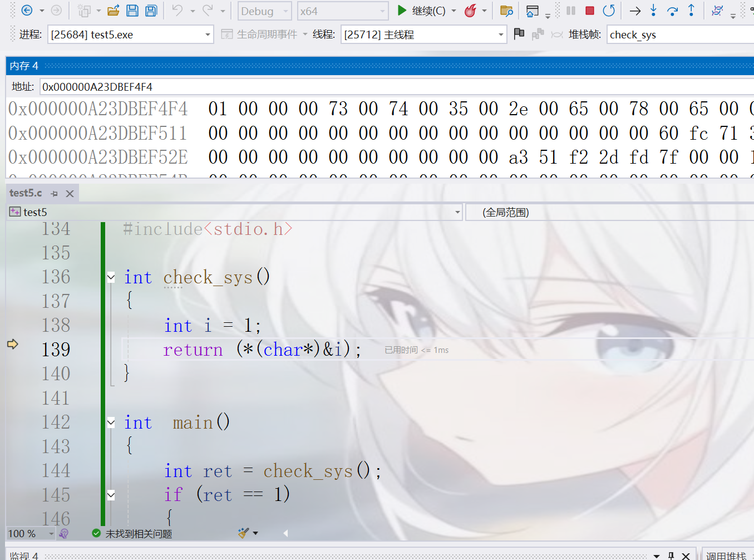Select the 内存 4 memory panel title
Viewport: 754px width, 560px height.
pos(24,66)
